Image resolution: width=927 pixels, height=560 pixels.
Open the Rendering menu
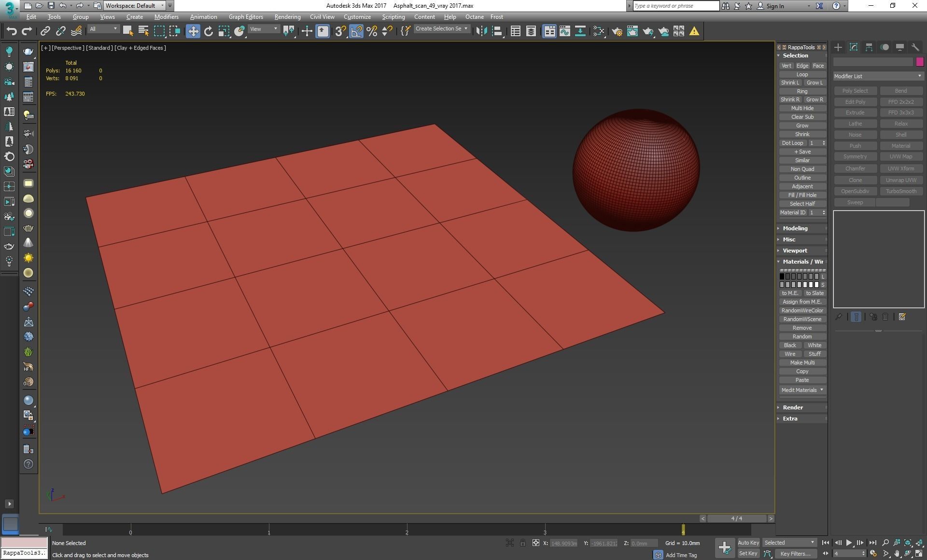click(x=287, y=17)
